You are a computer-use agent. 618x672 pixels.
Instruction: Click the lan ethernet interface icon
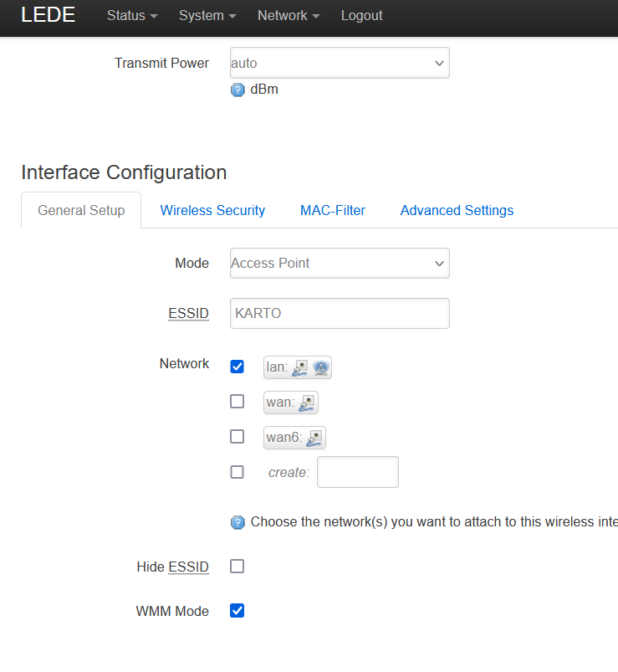300,367
